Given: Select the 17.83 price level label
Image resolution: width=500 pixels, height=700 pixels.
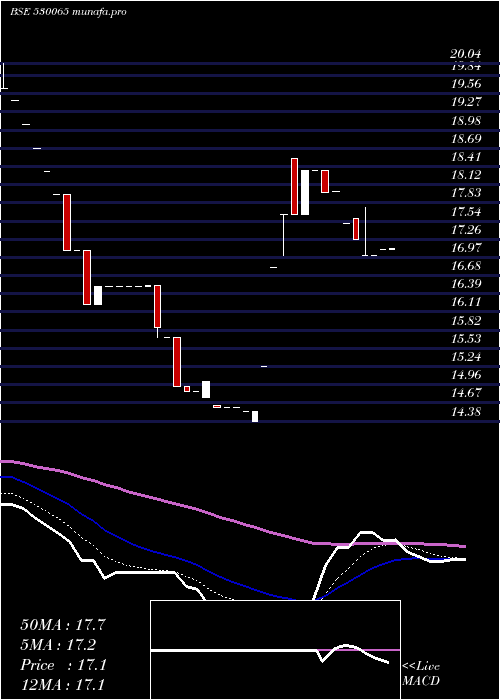Looking at the screenshot, I should pyautogui.click(x=466, y=193).
